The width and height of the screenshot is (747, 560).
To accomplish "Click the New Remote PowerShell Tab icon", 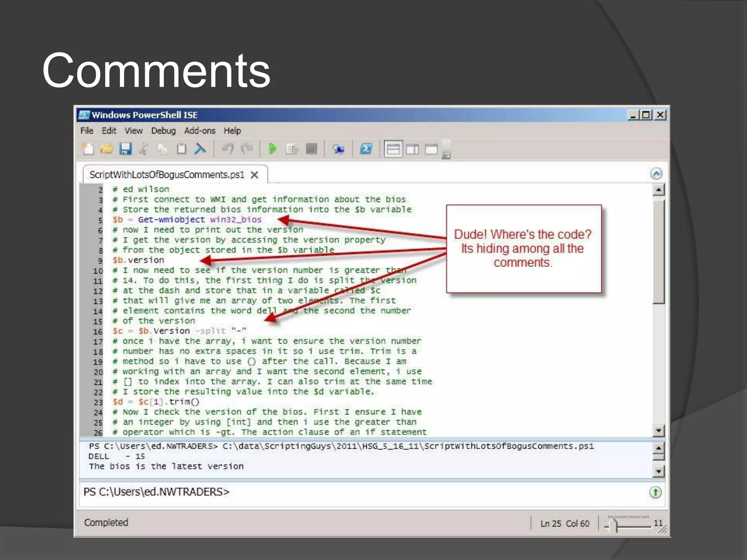I will point(338,149).
